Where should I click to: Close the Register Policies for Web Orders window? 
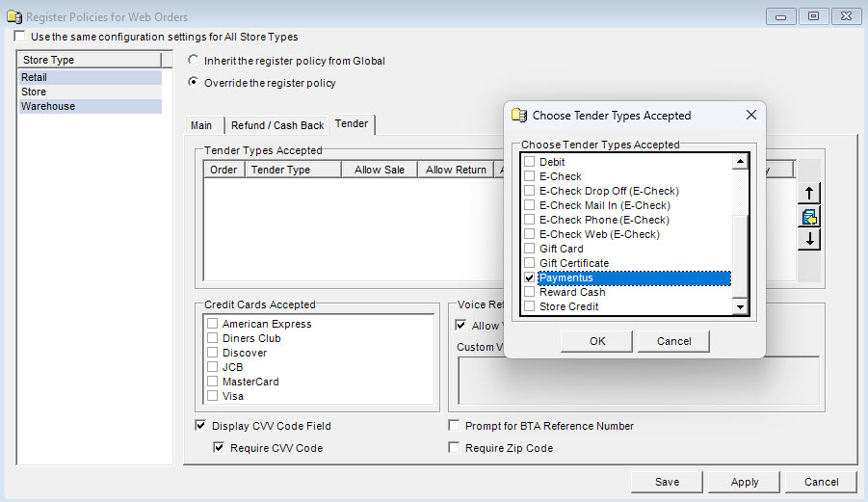pos(847,16)
